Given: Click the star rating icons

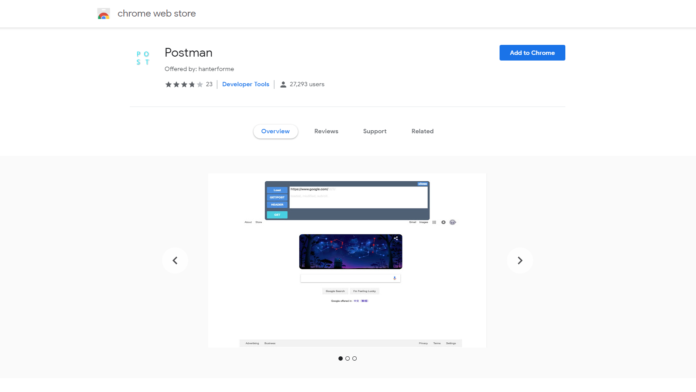Looking at the screenshot, I should (x=184, y=84).
